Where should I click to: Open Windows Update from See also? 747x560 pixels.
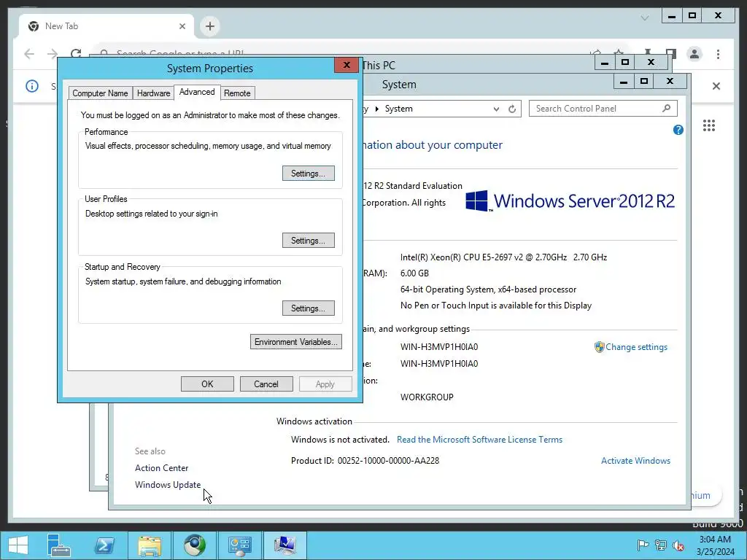coord(168,485)
